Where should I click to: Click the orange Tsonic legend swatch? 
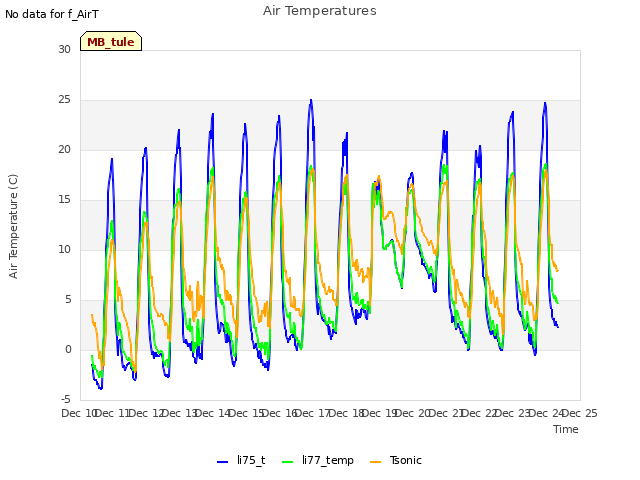[376, 462]
